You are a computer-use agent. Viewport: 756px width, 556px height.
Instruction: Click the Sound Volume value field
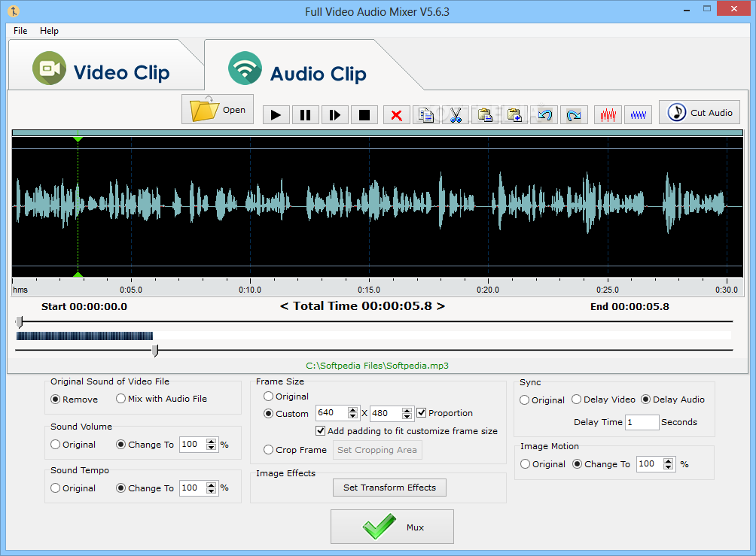click(193, 444)
